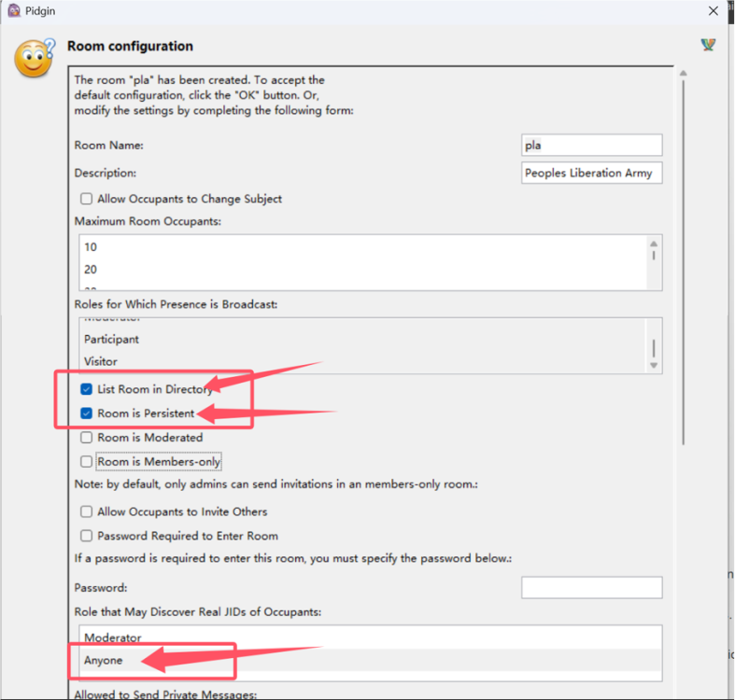Click the Pidgin app icon in title bar
735x700 pixels.
click(x=14, y=11)
